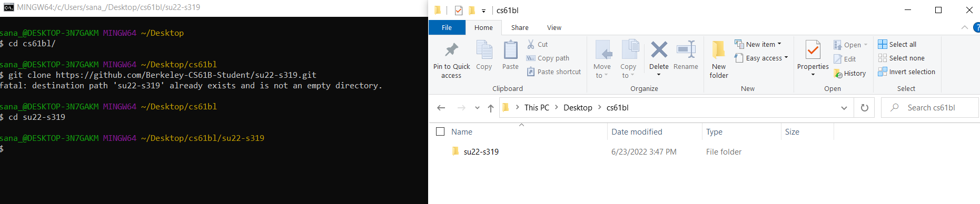980x204 pixels.
Task: Click the Paste clipboard icon
Action: (x=510, y=50)
